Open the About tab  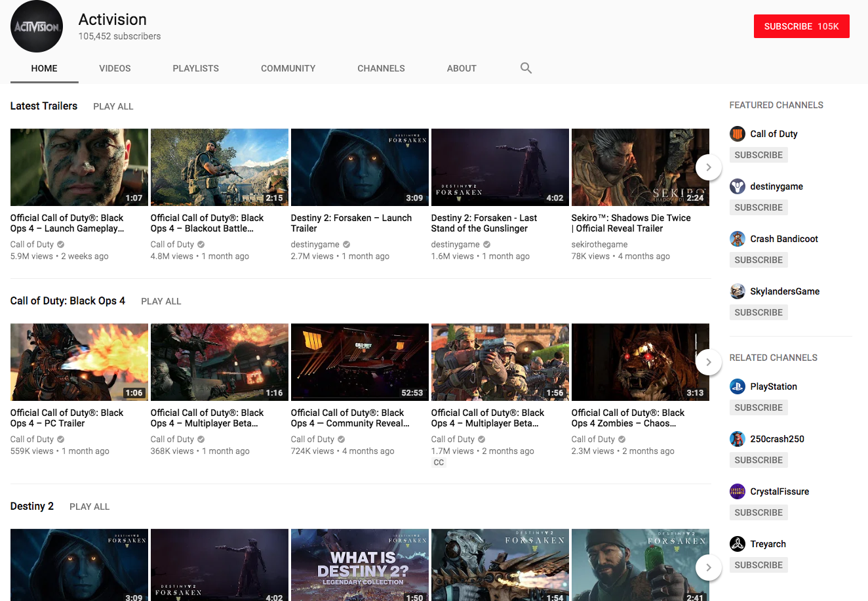[462, 68]
